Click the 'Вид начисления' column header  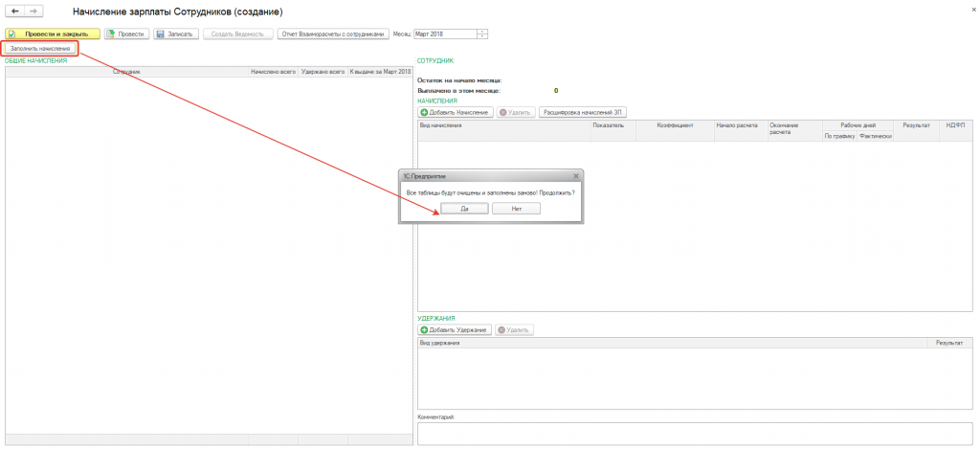click(x=503, y=131)
